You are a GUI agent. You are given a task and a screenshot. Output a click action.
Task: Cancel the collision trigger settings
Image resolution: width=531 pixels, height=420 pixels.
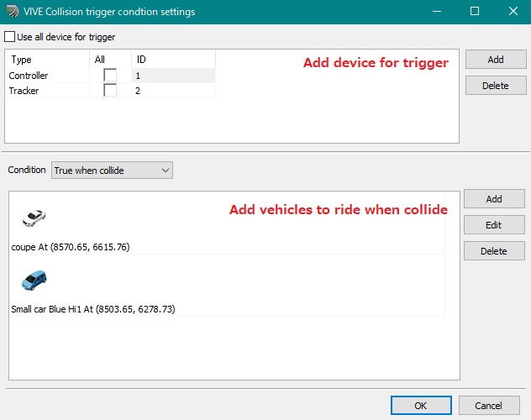click(489, 406)
